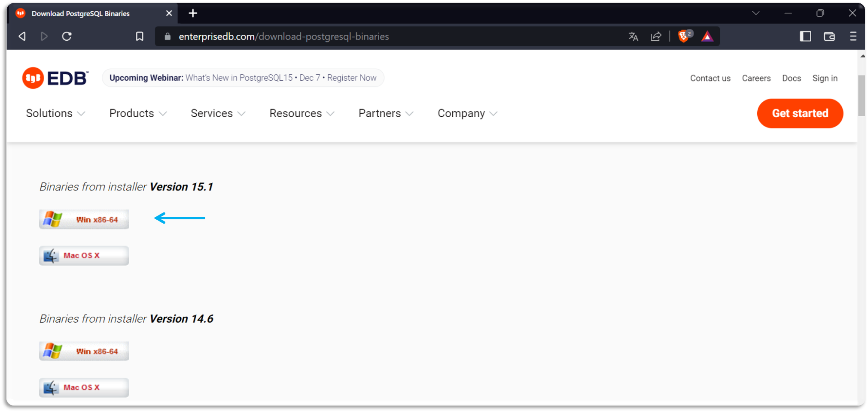Click the page vertical scrollbar thumb

(x=862, y=96)
